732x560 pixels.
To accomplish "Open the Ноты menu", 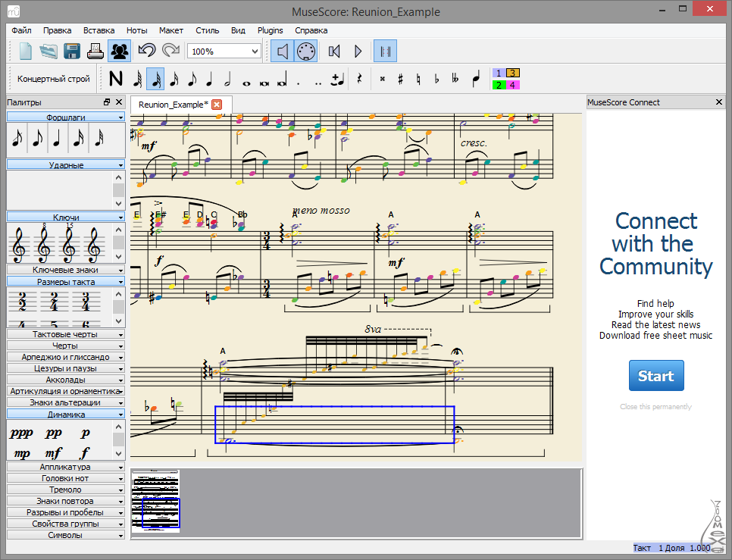I will pyautogui.click(x=137, y=30).
